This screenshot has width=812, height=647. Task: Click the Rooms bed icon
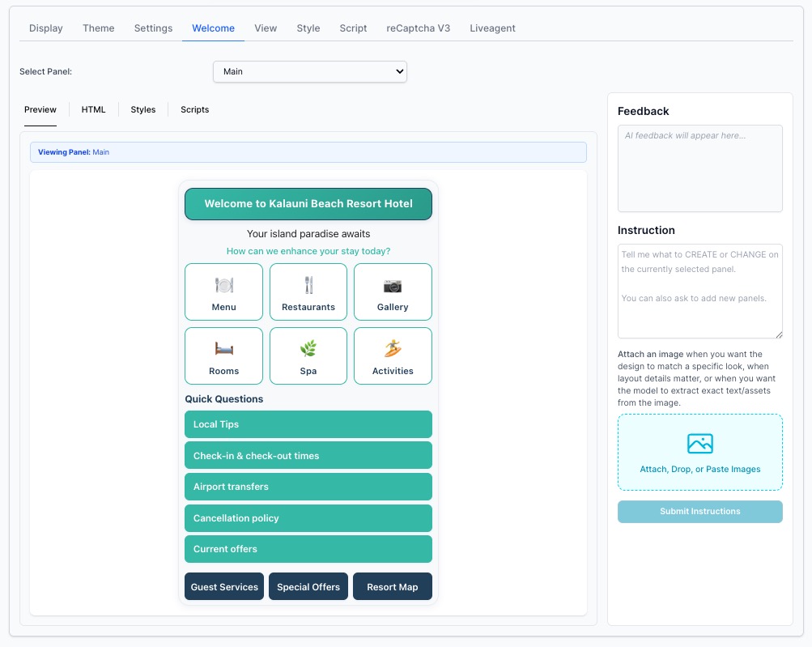click(x=223, y=349)
